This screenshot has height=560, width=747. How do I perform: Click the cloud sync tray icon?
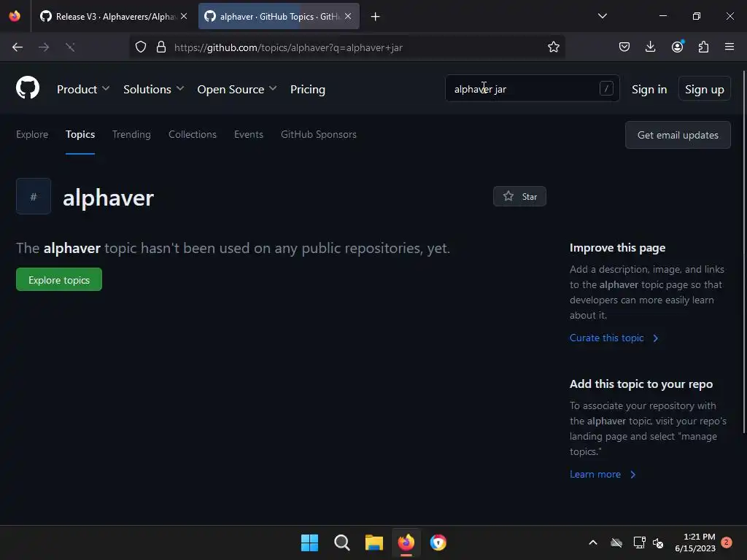[616, 542]
